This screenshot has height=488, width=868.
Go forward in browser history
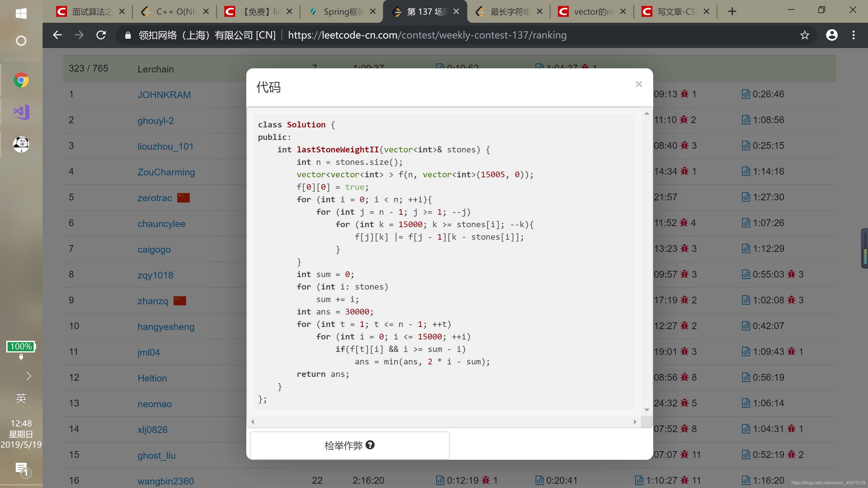pyautogui.click(x=79, y=35)
